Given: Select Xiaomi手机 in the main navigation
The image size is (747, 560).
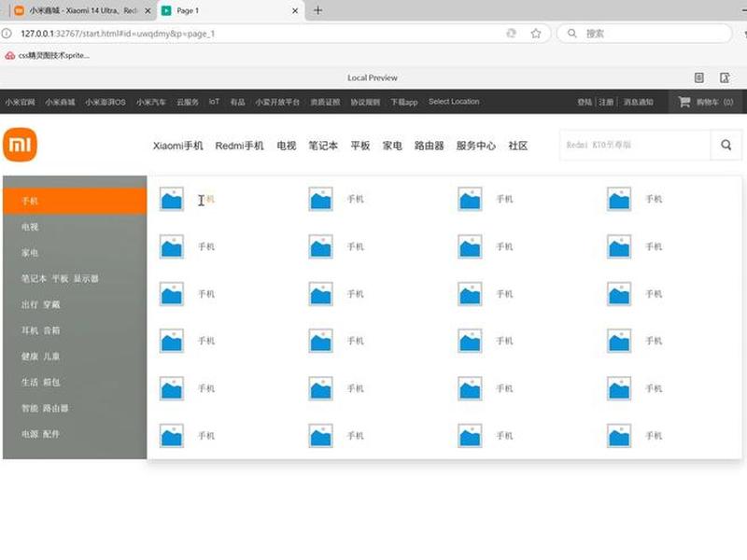Looking at the screenshot, I should (177, 146).
